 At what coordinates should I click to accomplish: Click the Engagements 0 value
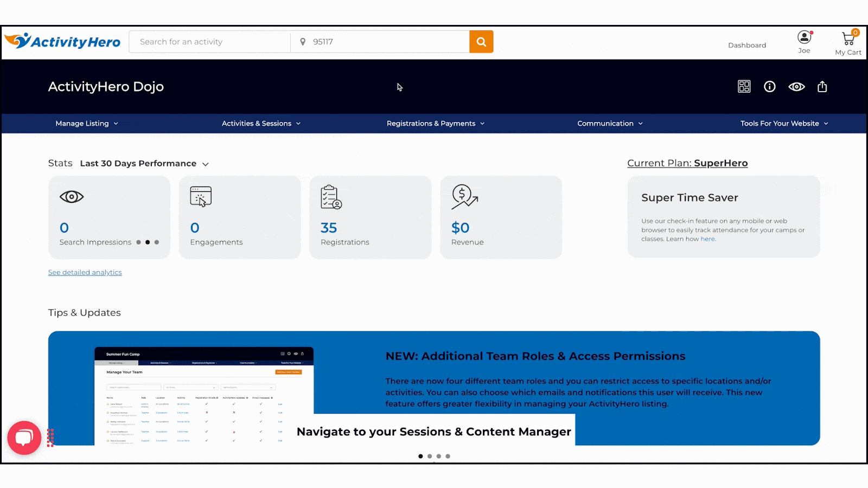195,228
